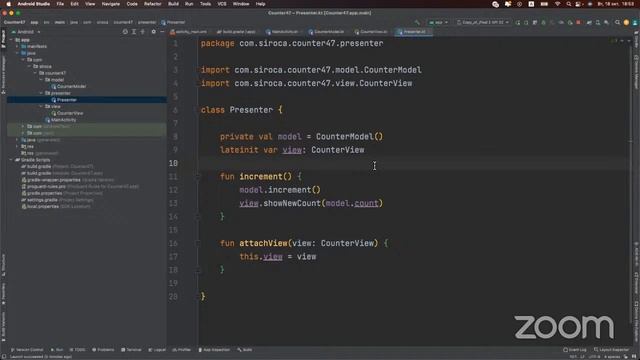Click 'Presenter' breadcrumb in navigation bar
This screenshot has height=360, width=640.
coord(173,22)
